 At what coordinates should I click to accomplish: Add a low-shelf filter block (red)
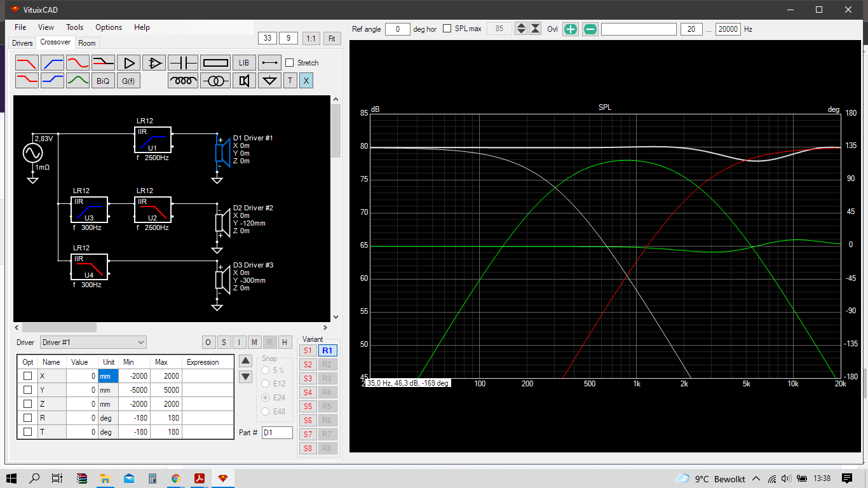pyautogui.click(x=27, y=81)
